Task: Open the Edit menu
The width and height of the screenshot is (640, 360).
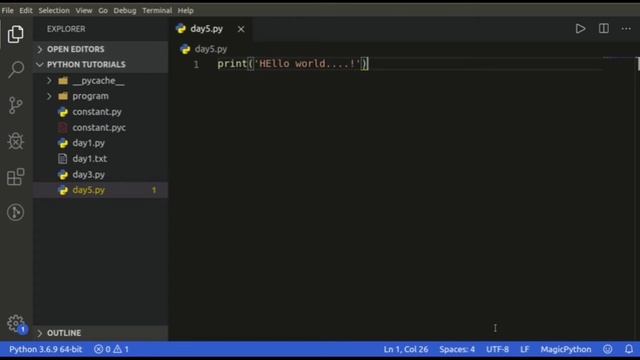Action: [x=26, y=10]
